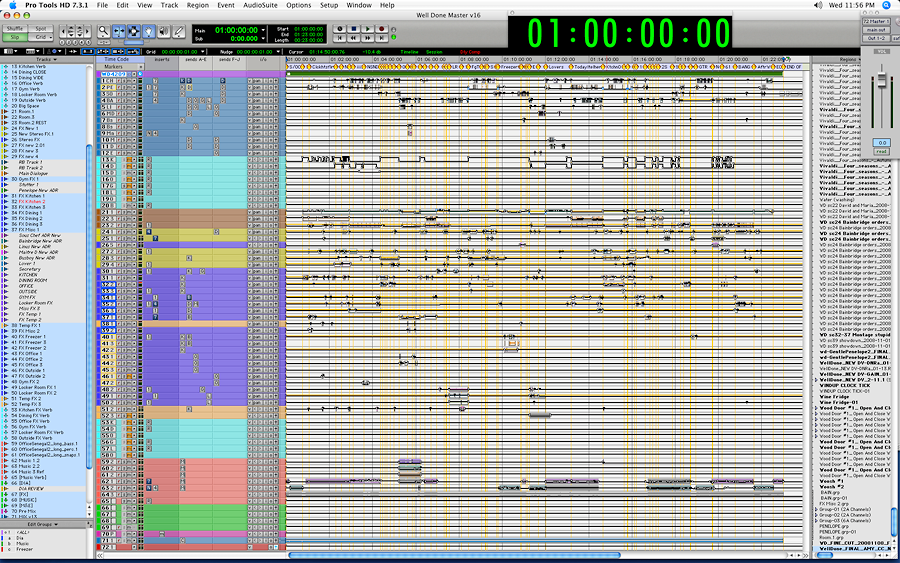Open the Main counter format dropdown
Image resolution: width=900 pixels, height=563 pixels.
tap(263, 29)
